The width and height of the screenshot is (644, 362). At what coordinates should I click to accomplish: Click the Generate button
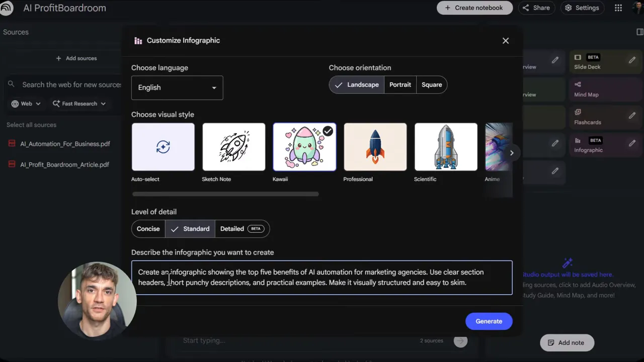489,321
